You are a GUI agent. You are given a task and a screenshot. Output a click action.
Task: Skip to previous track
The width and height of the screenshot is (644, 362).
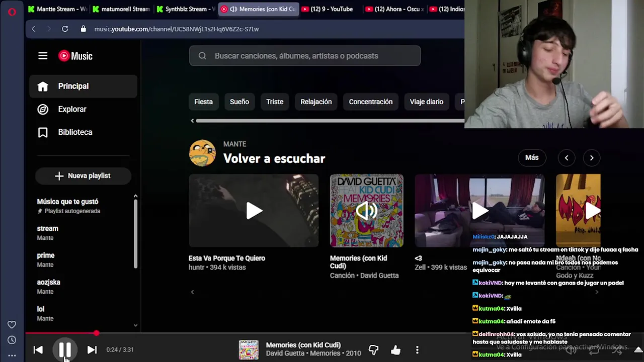click(38, 350)
